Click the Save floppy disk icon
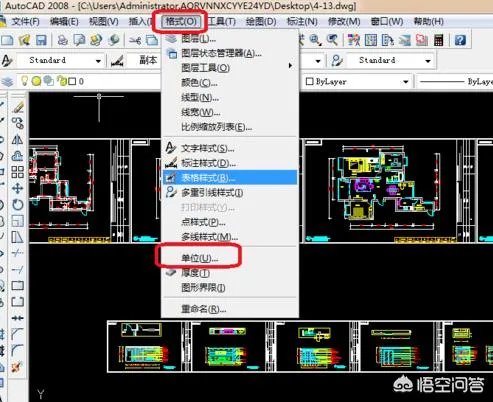 (x=41, y=40)
